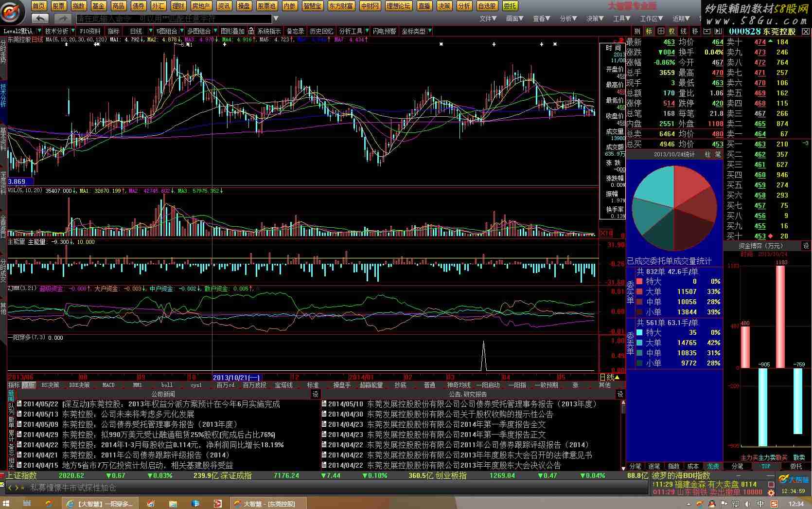
Task: Click the green 委托 trade button
Action: [510, 6]
